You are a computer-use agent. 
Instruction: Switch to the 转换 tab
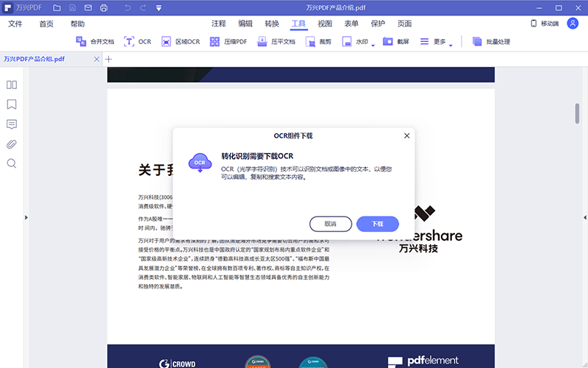272,24
